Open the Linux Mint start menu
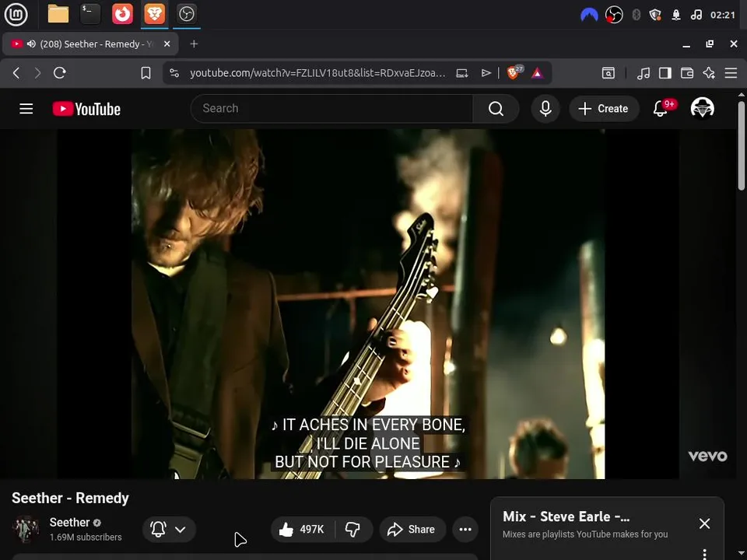747x560 pixels. (x=16, y=14)
